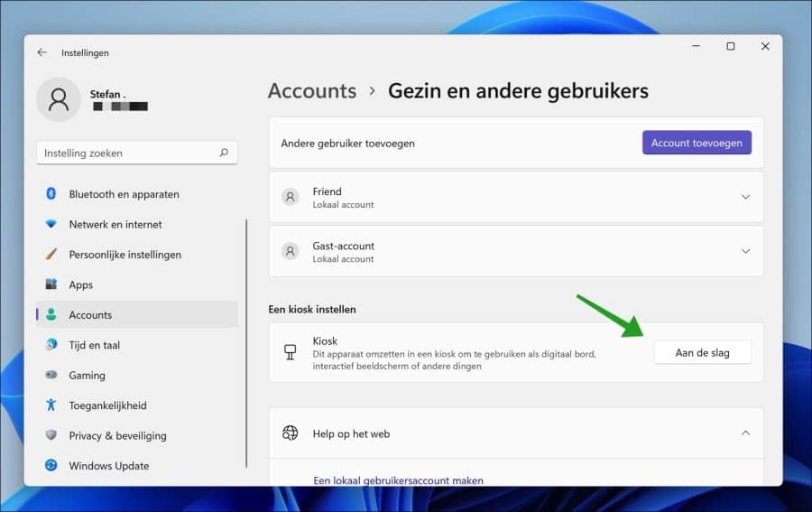Click the sidebar vertical scrollbar
Image resolution: width=812 pixels, height=512 pixels.
pyautogui.click(x=246, y=343)
